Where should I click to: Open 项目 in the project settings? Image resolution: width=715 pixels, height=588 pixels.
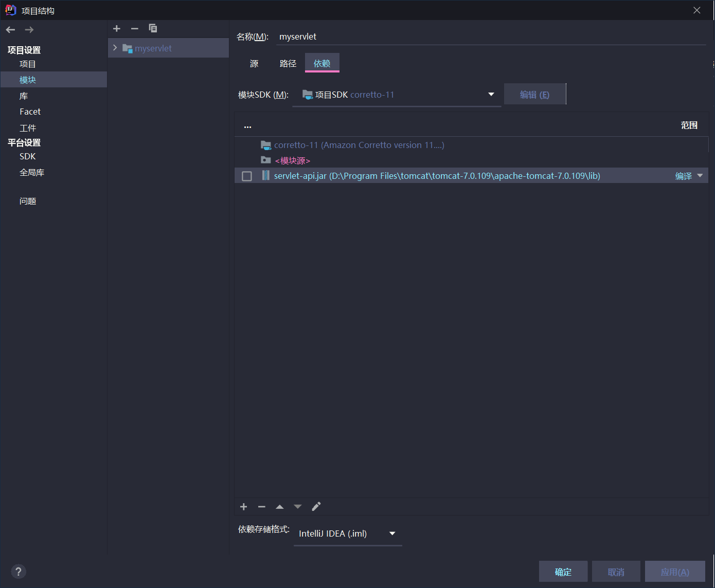pyautogui.click(x=28, y=64)
